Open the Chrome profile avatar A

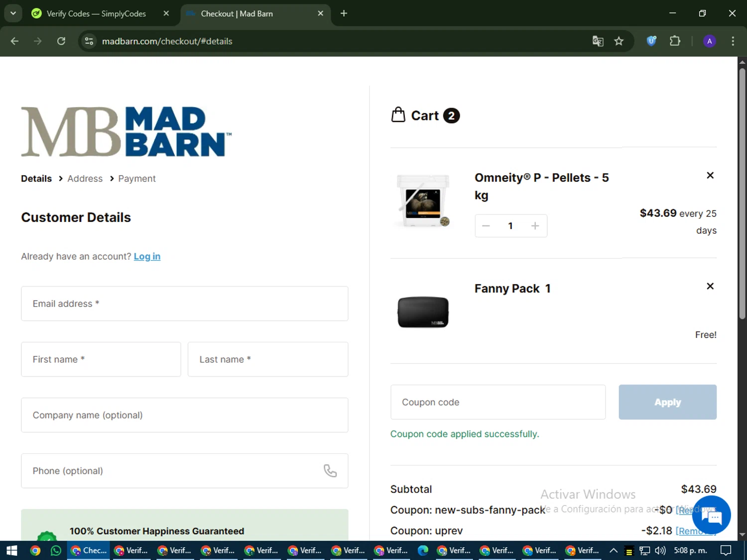tap(710, 41)
